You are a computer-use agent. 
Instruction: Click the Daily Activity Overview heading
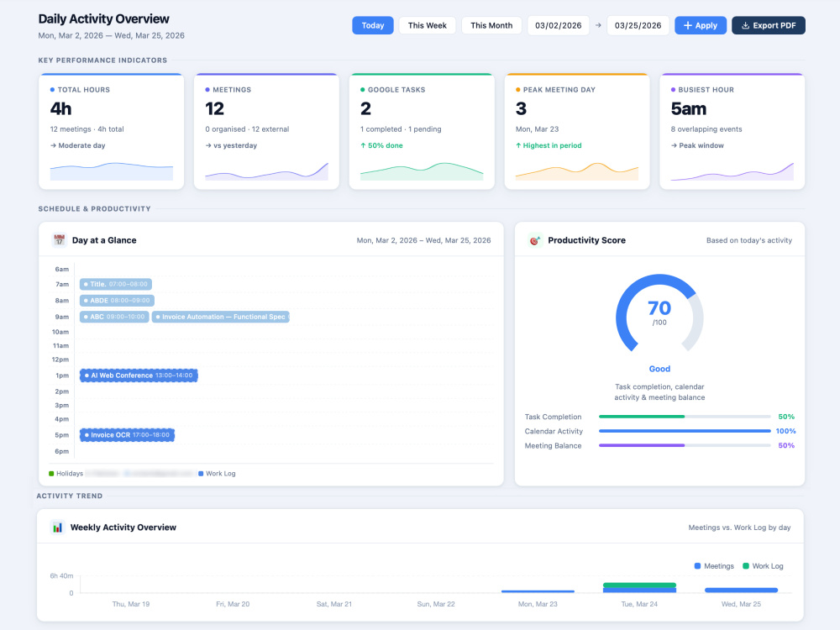tap(103, 18)
